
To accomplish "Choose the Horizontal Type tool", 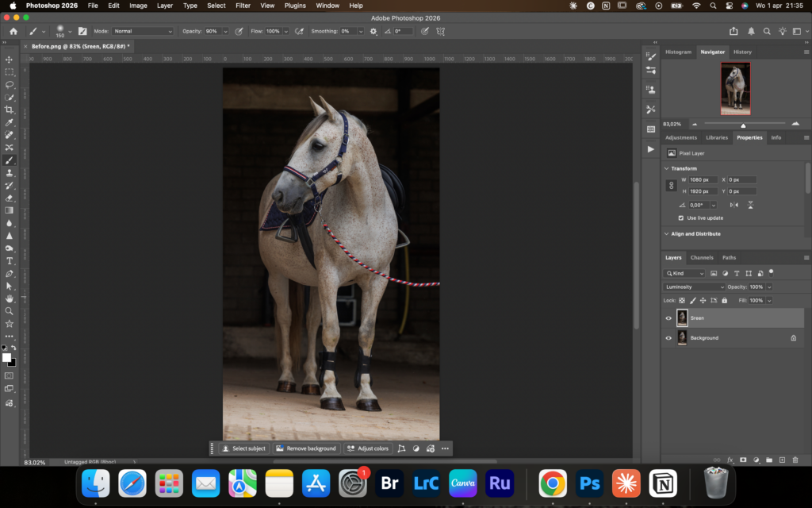I will point(10,261).
